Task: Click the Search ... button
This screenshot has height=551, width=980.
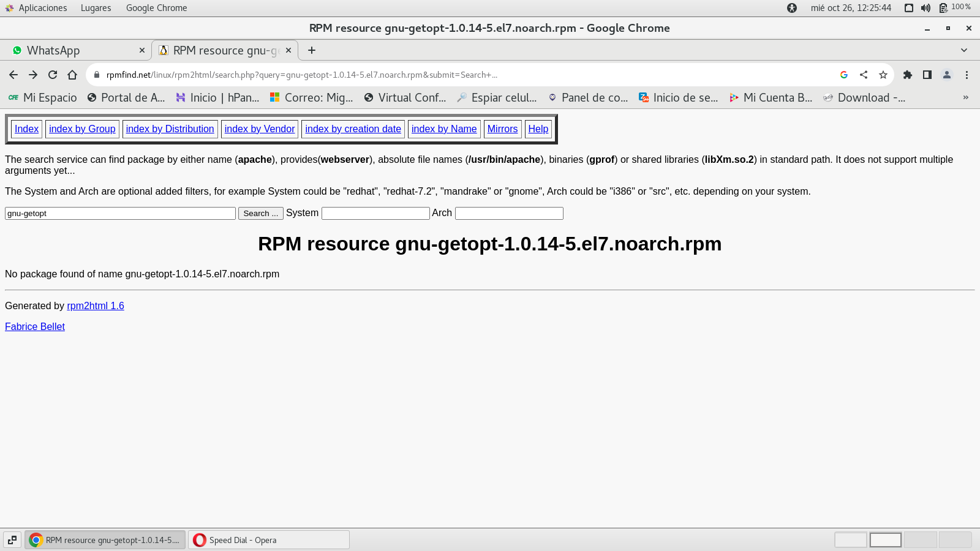Action: pos(260,213)
